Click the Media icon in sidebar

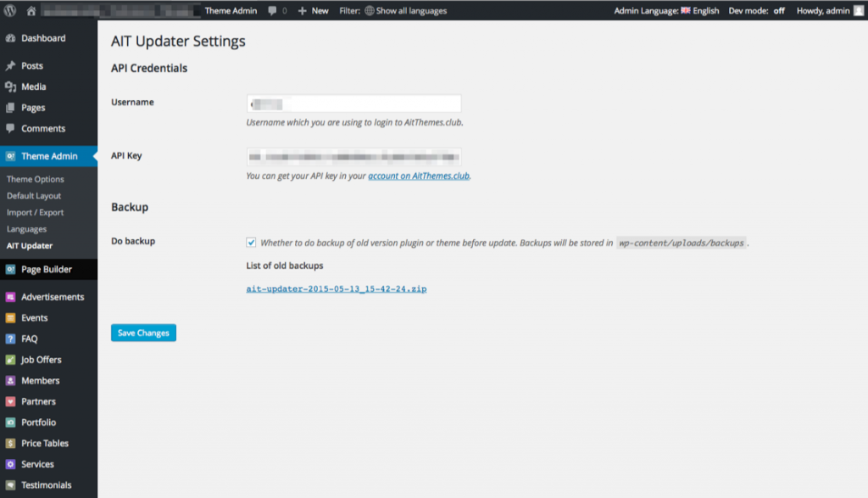pos(10,87)
